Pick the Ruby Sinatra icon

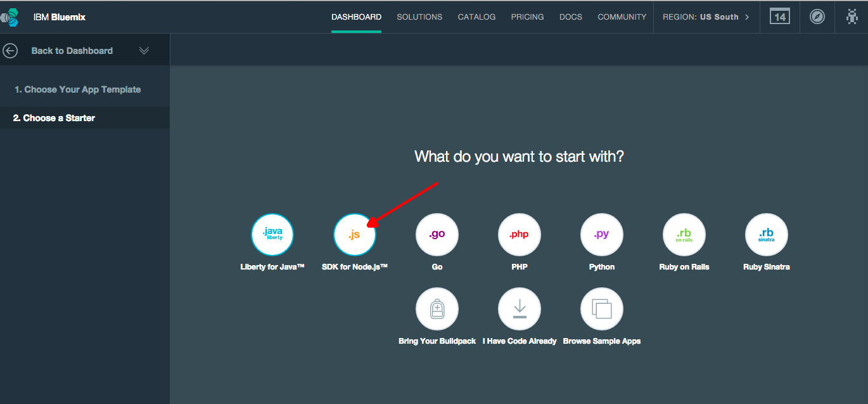pos(767,235)
